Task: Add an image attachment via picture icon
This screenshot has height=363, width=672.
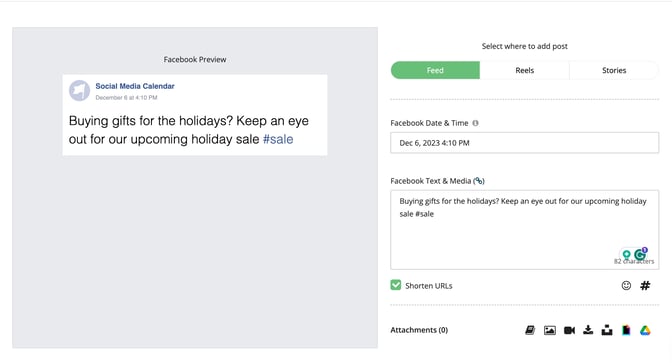Action: coord(550,330)
